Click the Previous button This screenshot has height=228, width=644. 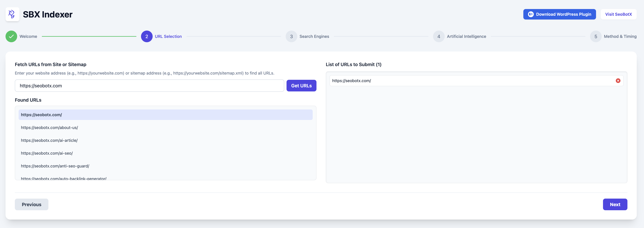pyautogui.click(x=32, y=204)
